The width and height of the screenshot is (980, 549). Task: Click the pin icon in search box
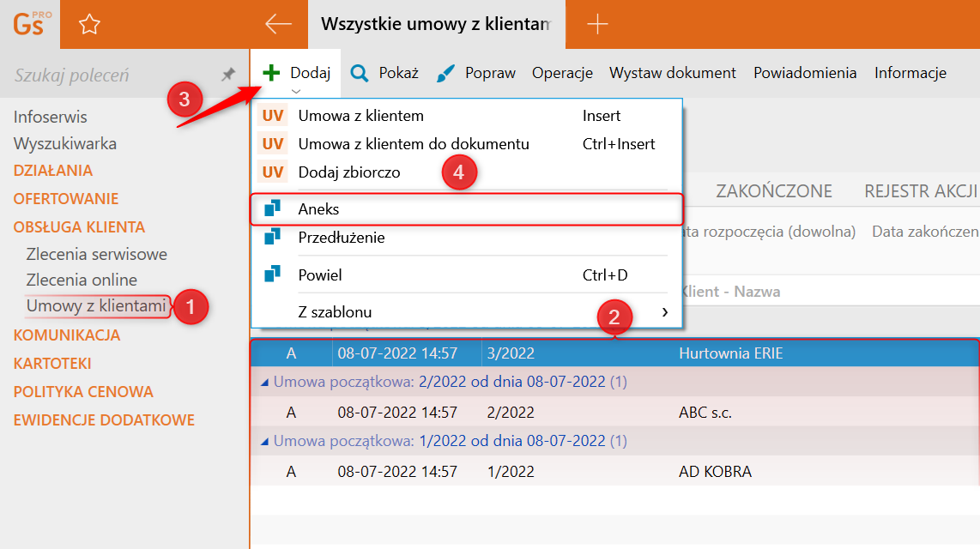point(228,75)
